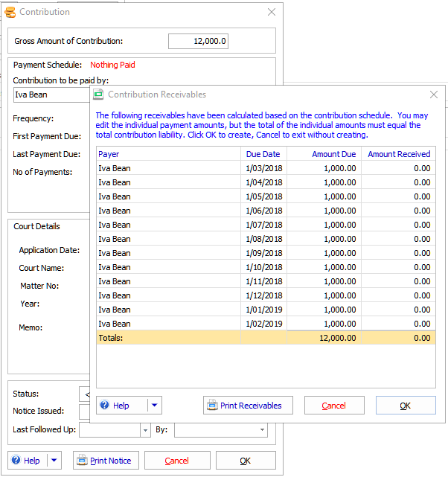
Task: Expand the Contribution Help dropdown arrow
Action: 54,461
